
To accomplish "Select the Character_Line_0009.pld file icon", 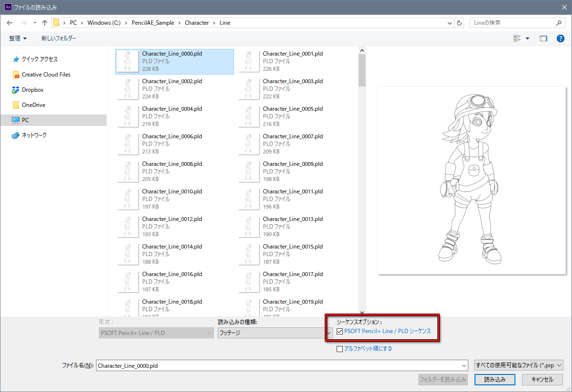I will click(248, 172).
